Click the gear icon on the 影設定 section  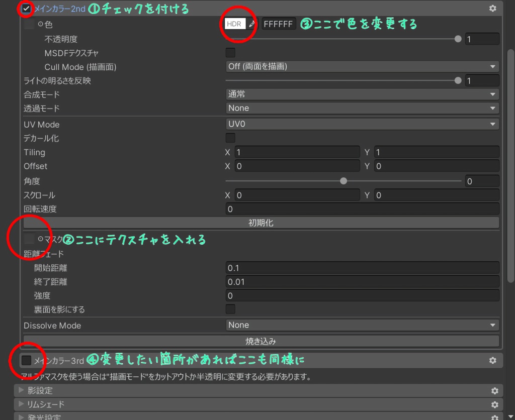tap(494, 390)
